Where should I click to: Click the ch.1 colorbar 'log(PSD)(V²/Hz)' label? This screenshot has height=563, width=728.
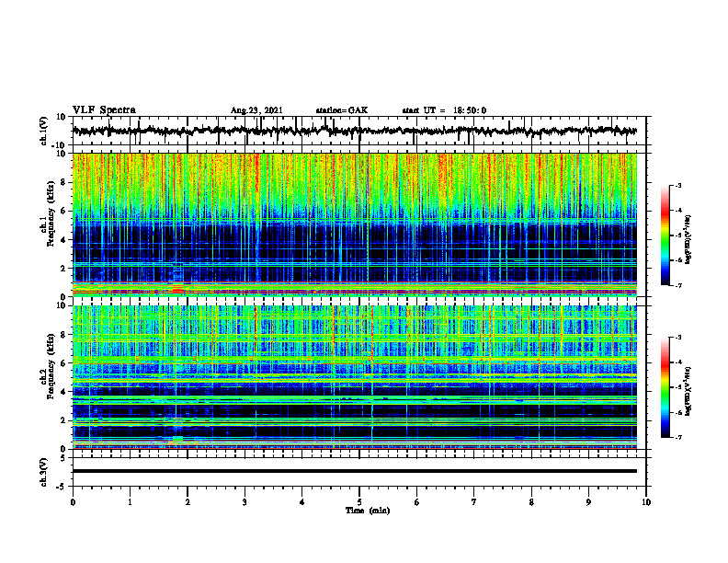pos(688,239)
